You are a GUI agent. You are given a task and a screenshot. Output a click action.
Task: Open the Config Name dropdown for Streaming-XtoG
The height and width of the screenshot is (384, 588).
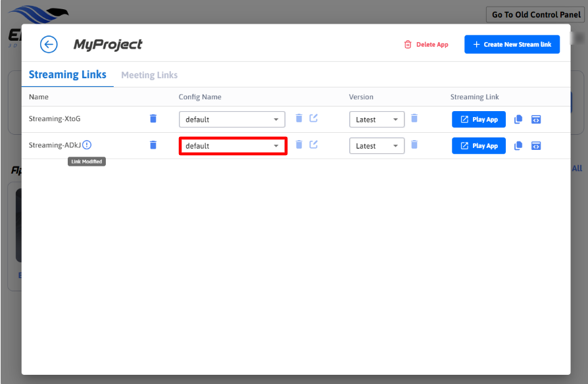[232, 120]
